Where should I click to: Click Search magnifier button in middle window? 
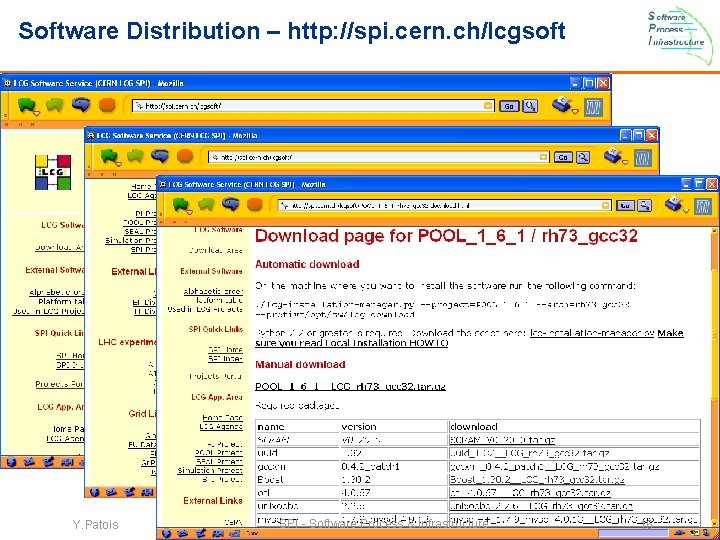coord(583,158)
